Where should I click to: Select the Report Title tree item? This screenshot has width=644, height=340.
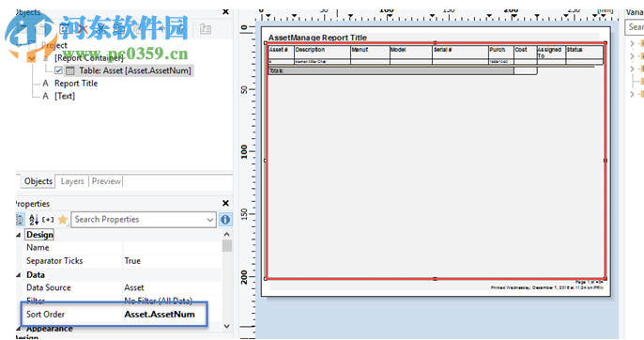point(76,84)
